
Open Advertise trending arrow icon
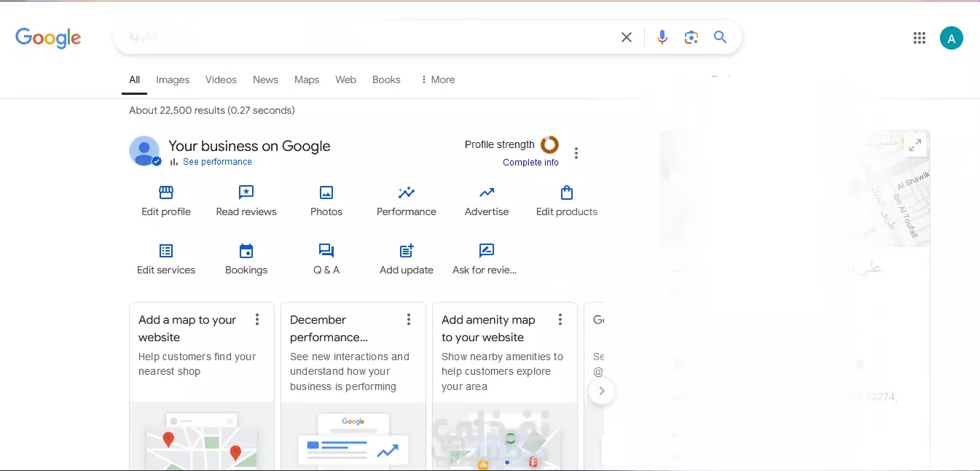487,192
